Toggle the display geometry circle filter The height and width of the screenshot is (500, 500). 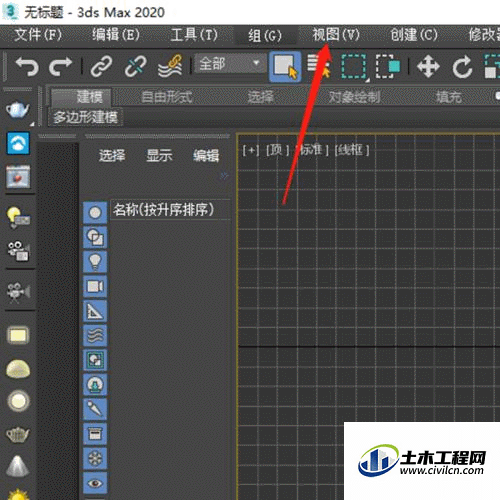95,212
